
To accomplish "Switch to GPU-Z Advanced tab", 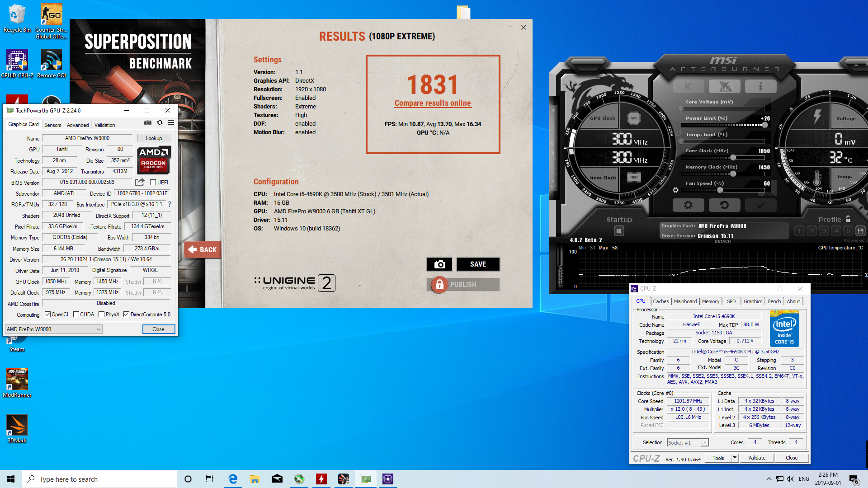I will coord(78,125).
